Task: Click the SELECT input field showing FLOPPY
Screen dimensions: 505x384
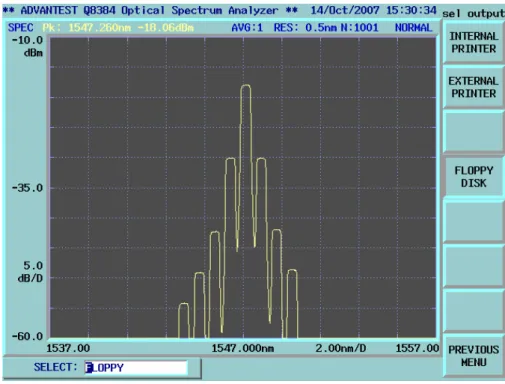Action: (x=136, y=368)
